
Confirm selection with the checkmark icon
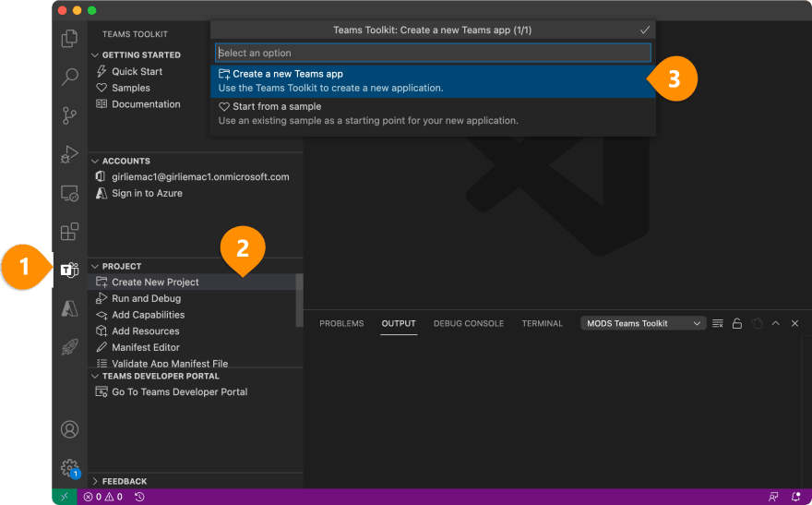[x=645, y=30]
